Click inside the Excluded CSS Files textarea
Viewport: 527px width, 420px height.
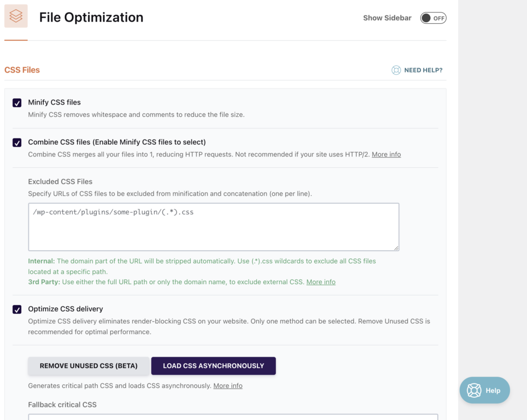(214, 227)
